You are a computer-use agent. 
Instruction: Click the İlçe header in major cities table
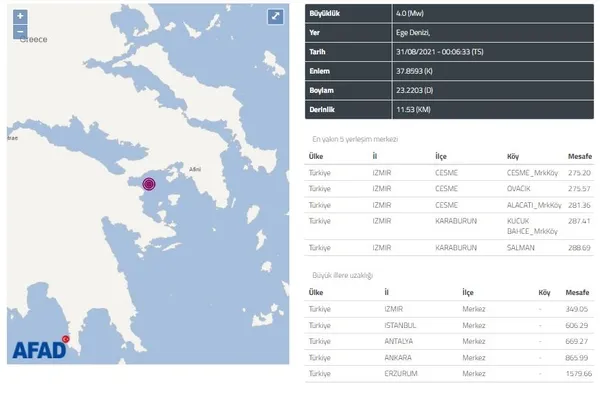click(x=468, y=292)
